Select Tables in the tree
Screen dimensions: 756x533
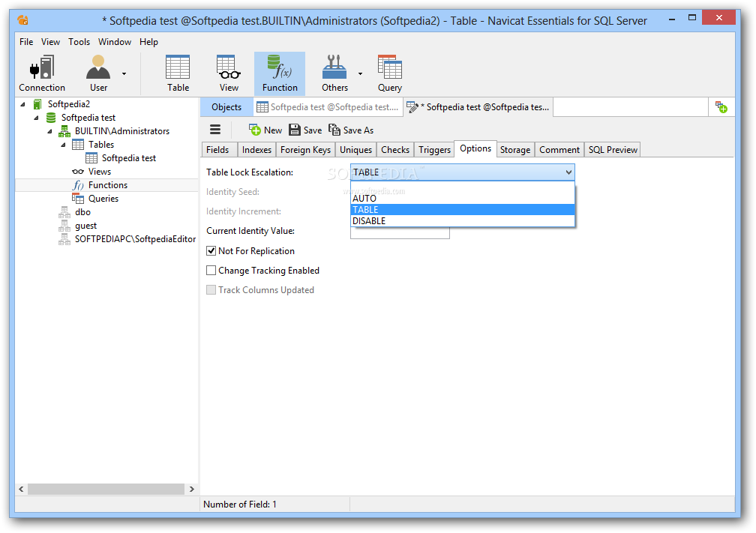[100, 145]
